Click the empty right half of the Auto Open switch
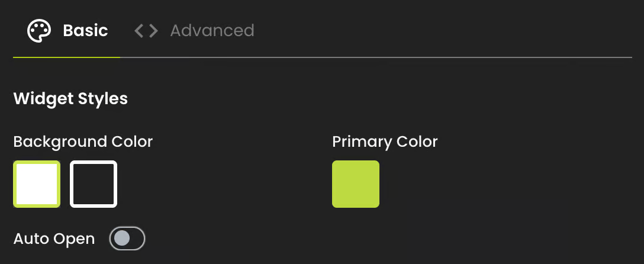 [x=136, y=239]
